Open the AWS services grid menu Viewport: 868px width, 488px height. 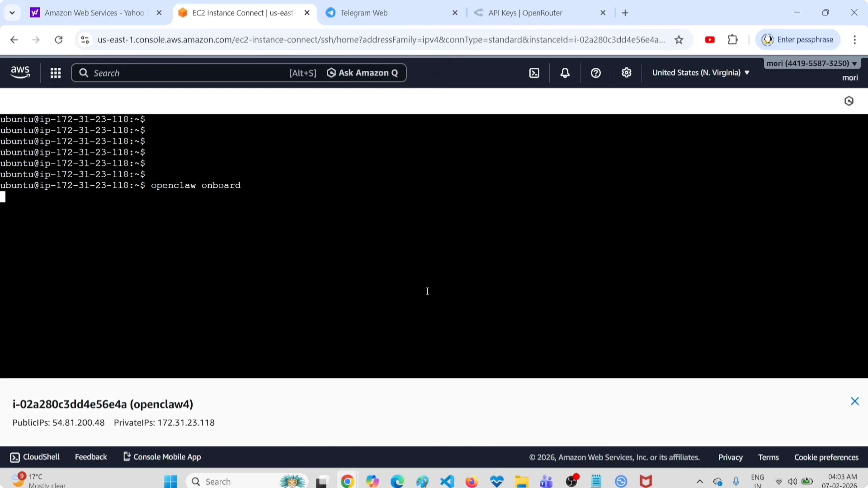[x=56, y=73]
